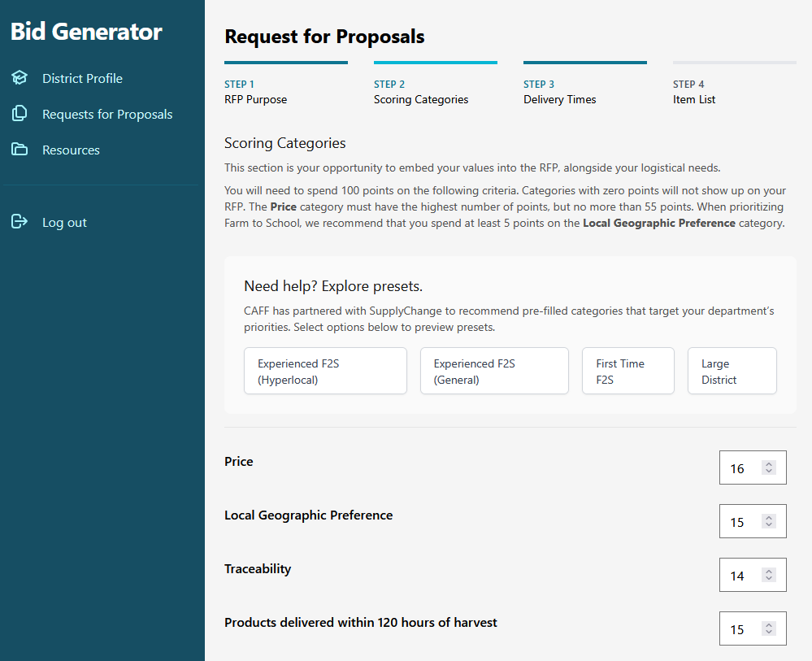Click the Resources folder icon

tap(20, 149)
